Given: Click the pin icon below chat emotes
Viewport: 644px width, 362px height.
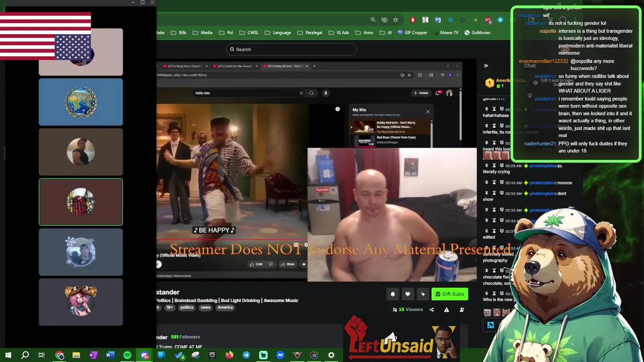Looking at the screenshot, I should pyautogui.click(x=491, y=325).
